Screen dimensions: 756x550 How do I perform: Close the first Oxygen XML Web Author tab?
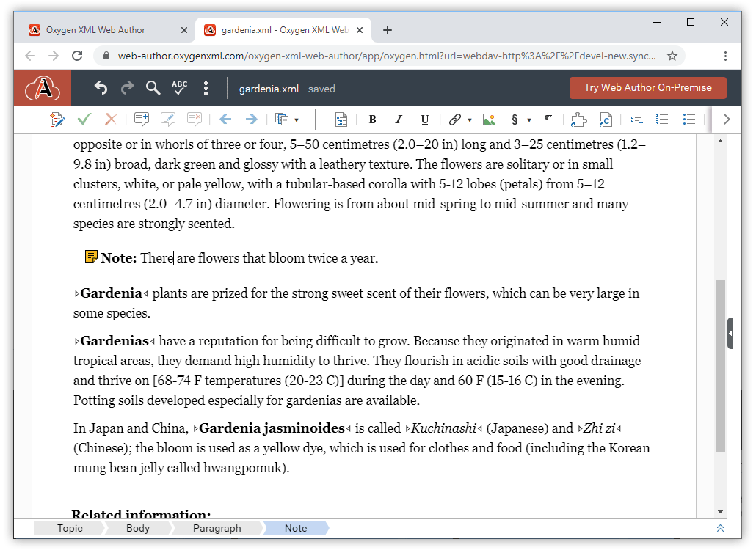tap(184, 30)
